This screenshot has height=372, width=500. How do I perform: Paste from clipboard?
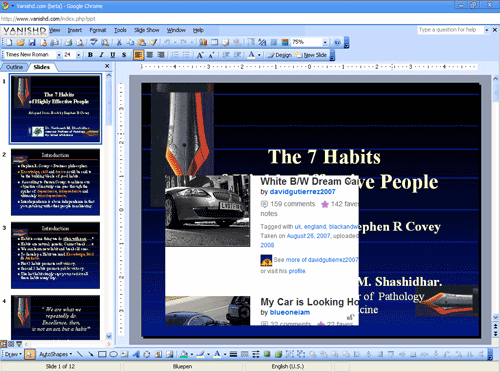point(142,42)
